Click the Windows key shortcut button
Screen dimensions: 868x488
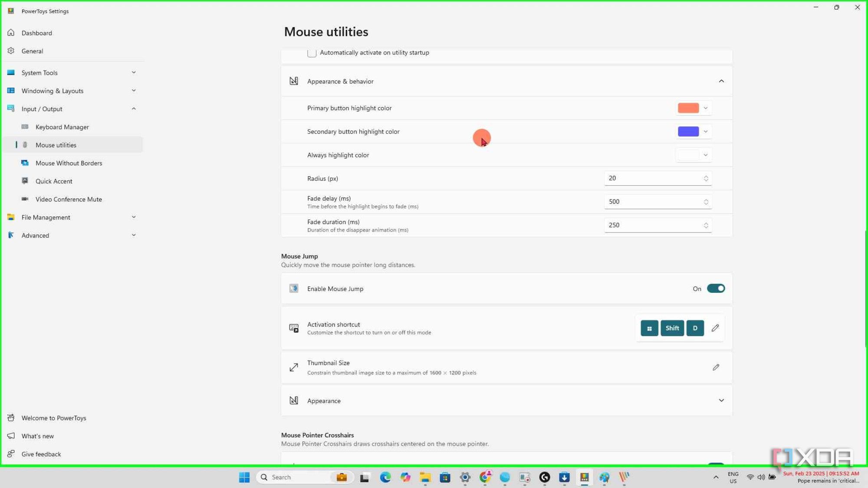649,328
